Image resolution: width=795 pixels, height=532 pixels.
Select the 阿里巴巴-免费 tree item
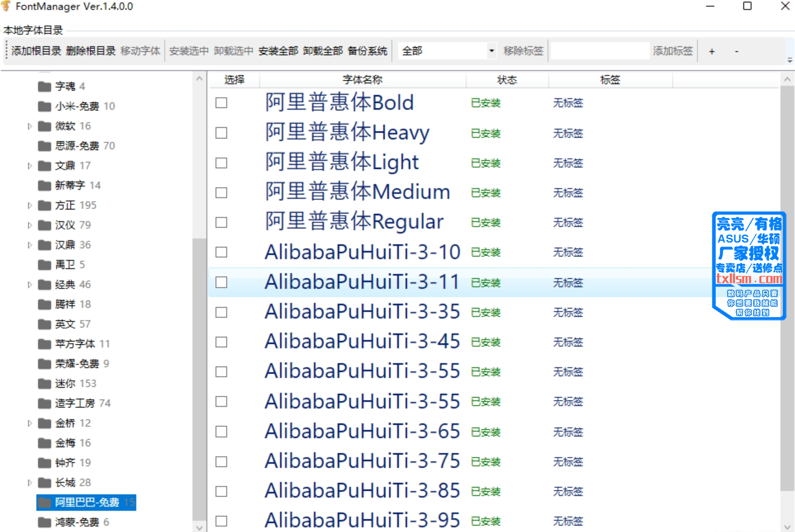click(x=86, y=502)
